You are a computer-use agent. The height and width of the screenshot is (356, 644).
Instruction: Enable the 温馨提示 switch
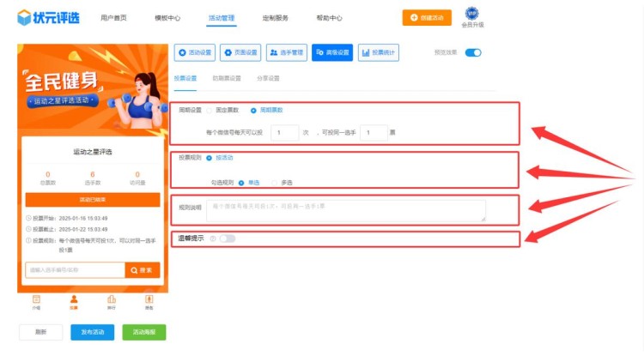coord(227,238)
